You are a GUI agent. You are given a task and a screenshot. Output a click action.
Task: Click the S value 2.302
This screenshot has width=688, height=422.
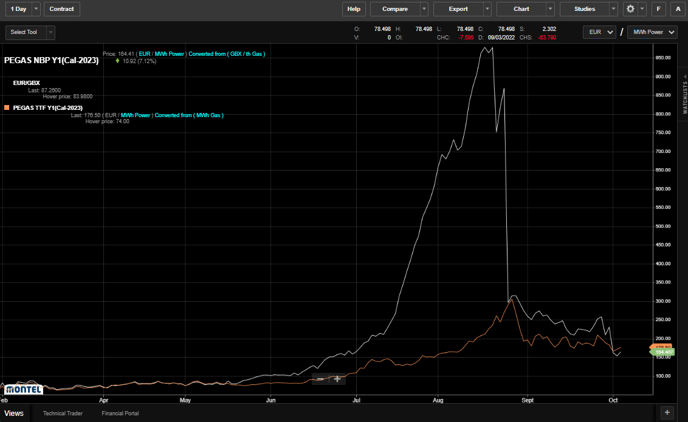coord(549,29)
